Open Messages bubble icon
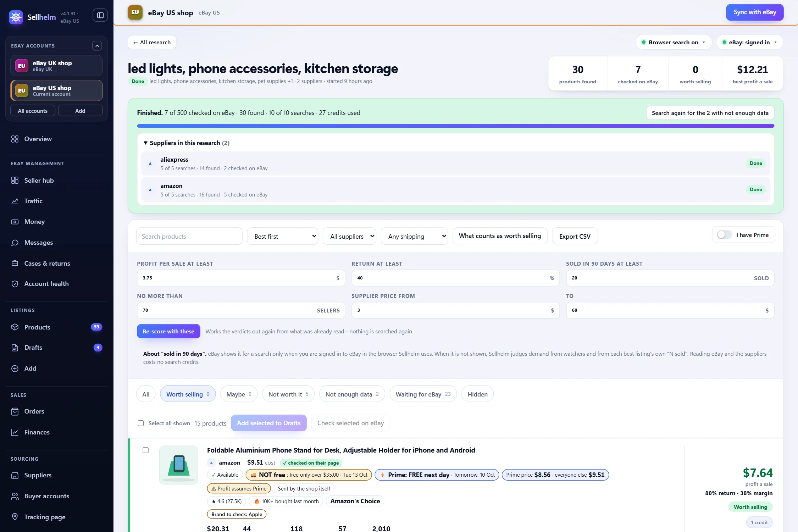The image size is (798, 532). 15,243
